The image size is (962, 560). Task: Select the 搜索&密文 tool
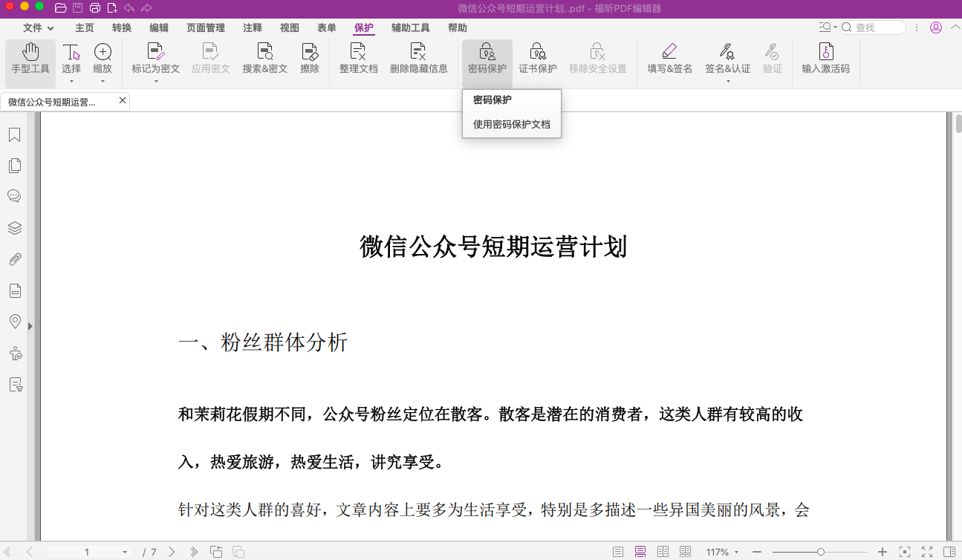[264, 59]
